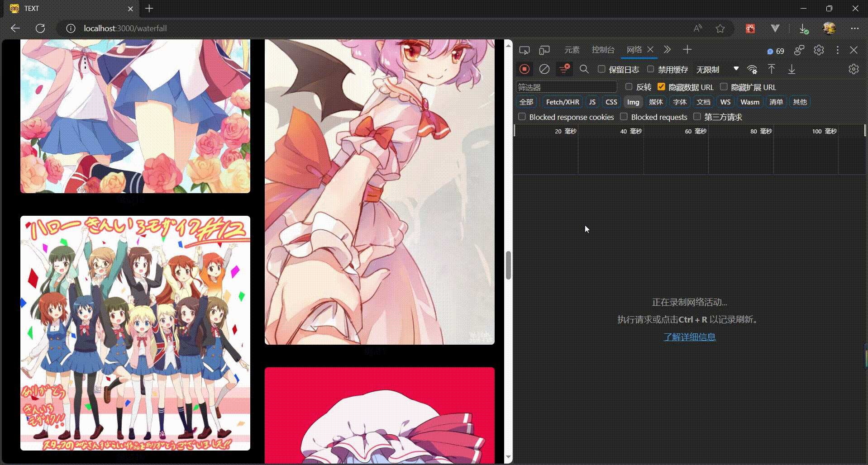Open browser settings and more menu
868x465 pixels.
(854, 28)
